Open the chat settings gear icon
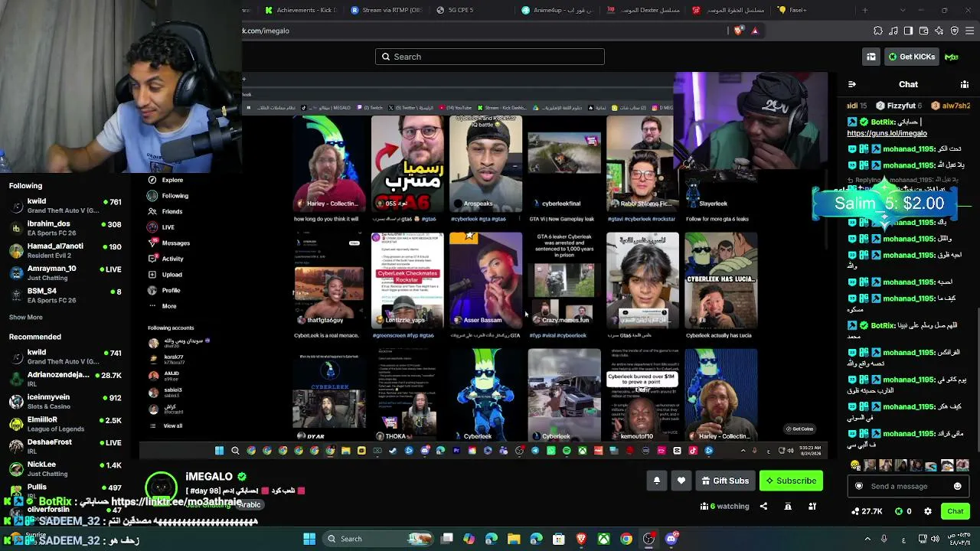 [x=928, y=511]
